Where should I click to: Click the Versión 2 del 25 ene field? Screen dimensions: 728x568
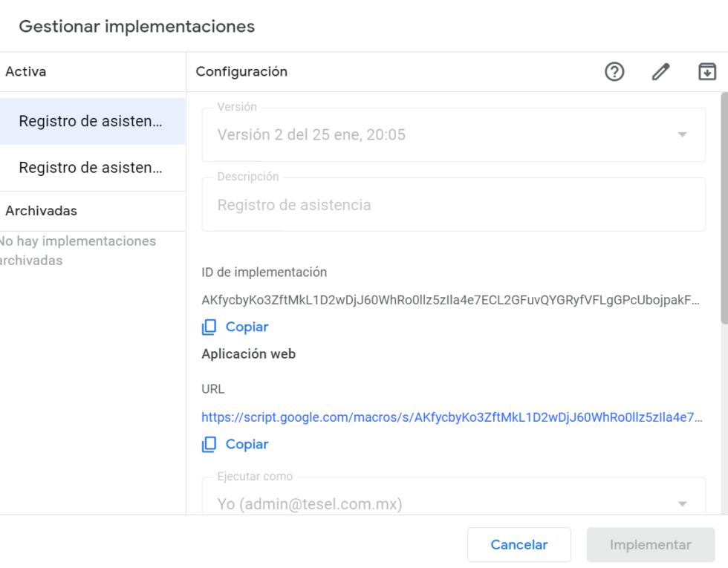(454, 134)
